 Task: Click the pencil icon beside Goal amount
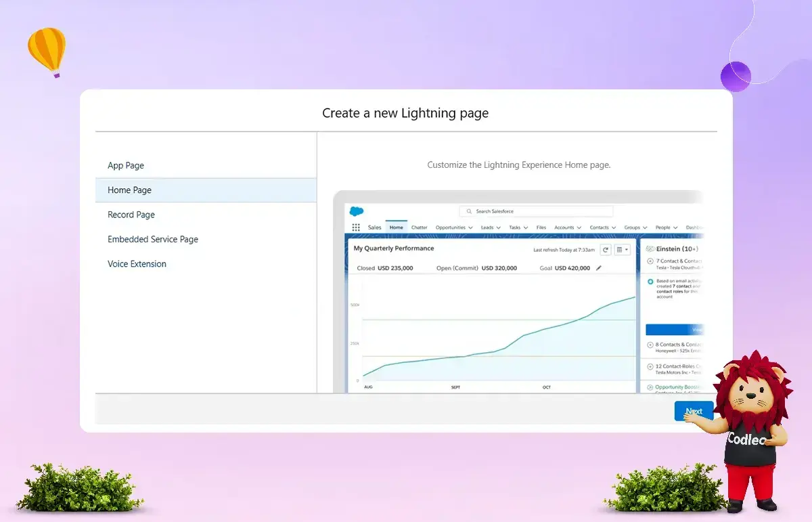point(598,268)
